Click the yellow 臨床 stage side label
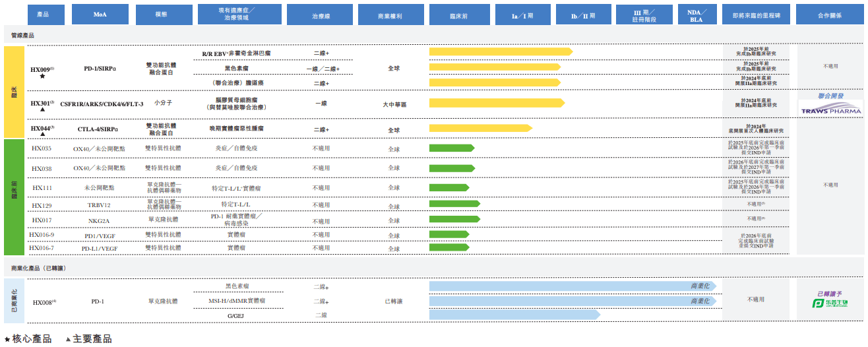Viewport: 868px width, 347px height. tap(13, 92)
